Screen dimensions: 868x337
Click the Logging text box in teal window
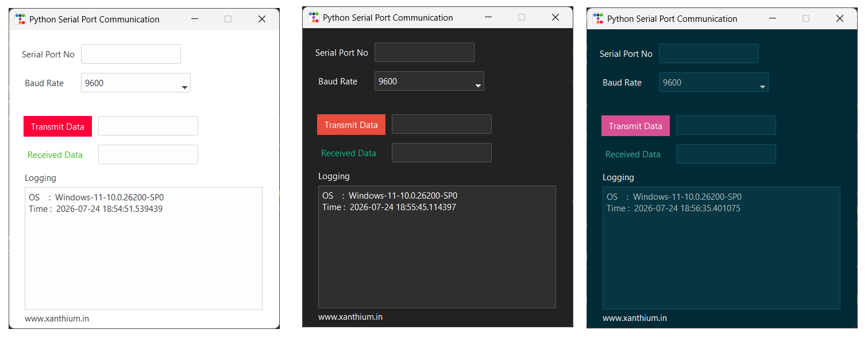point(722,248)
